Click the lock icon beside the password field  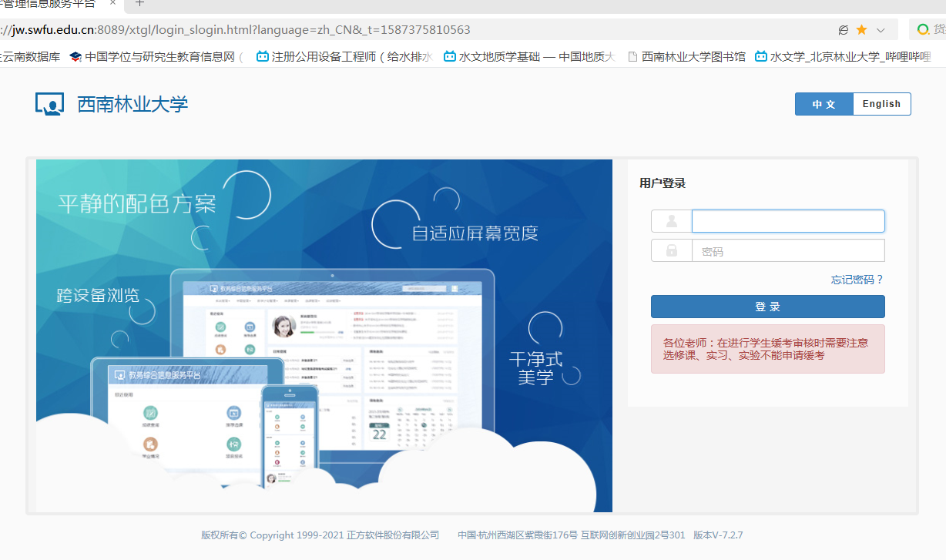tap(671, 250)
